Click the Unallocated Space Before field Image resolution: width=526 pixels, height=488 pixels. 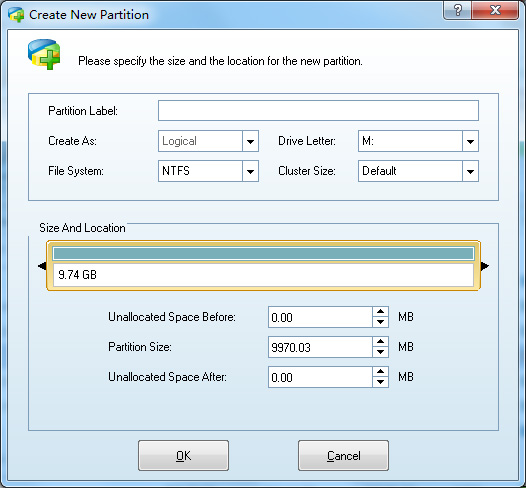[320, 317]
